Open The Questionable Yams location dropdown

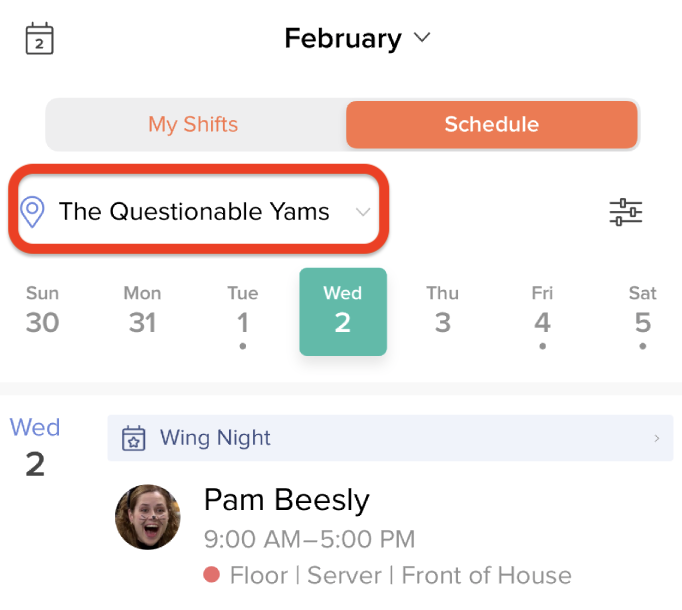tap(198, 209)
